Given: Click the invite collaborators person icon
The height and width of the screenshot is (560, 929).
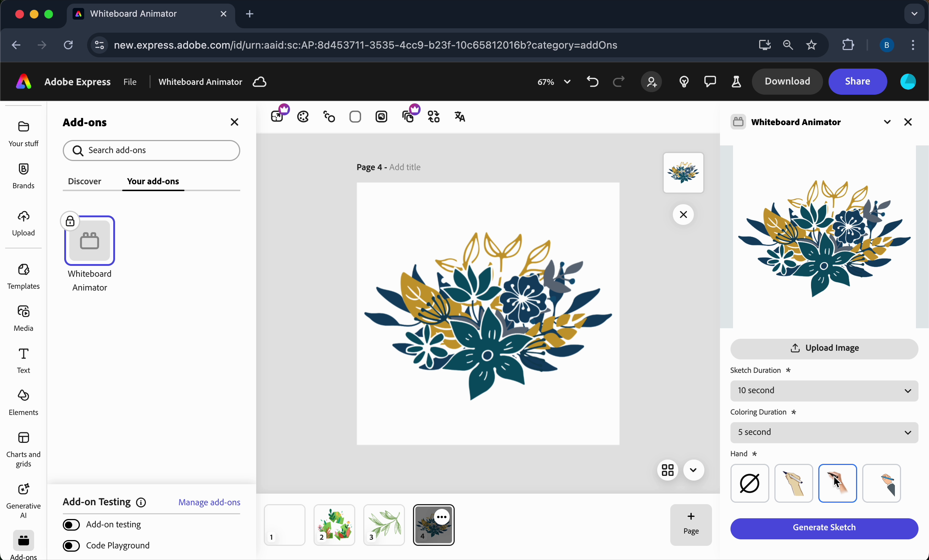Looking at the screenshot, I should pos(651,81).
